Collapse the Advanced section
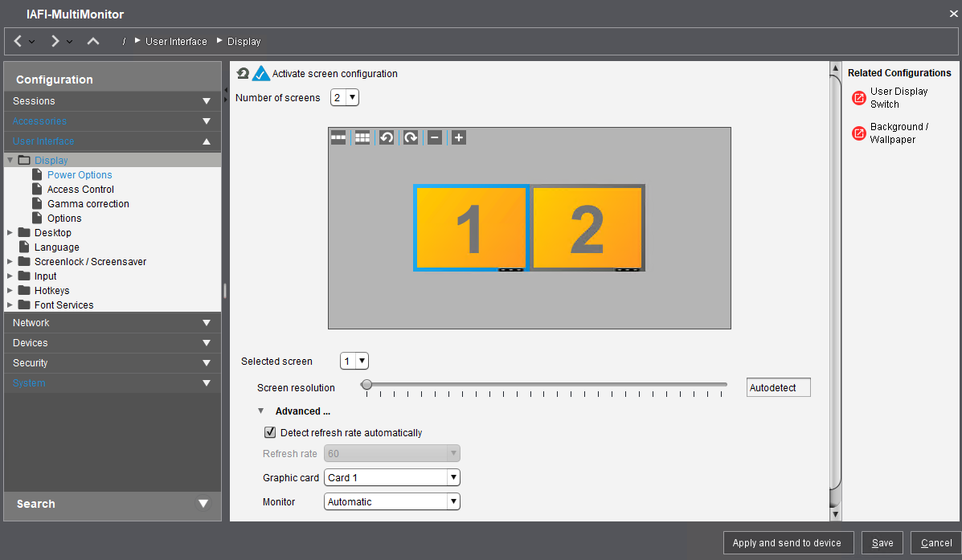The image size is (962, 560). pyautogui.click(x=260, y=411)
